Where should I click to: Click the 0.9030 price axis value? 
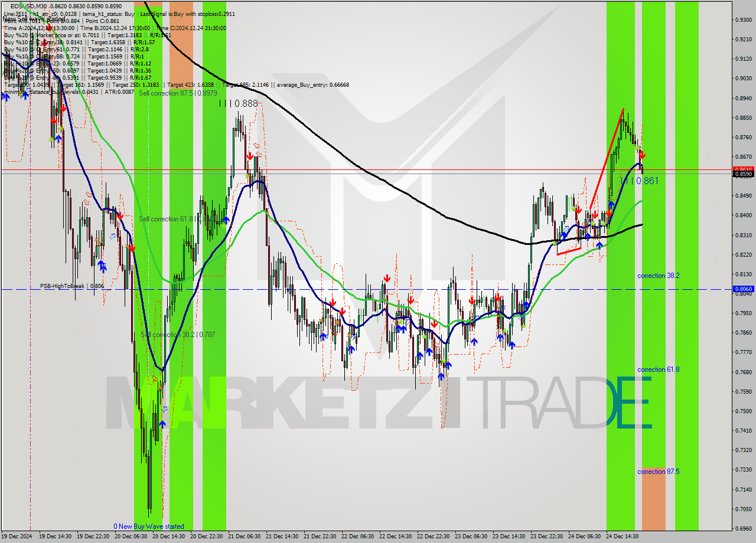coord(744,78)
